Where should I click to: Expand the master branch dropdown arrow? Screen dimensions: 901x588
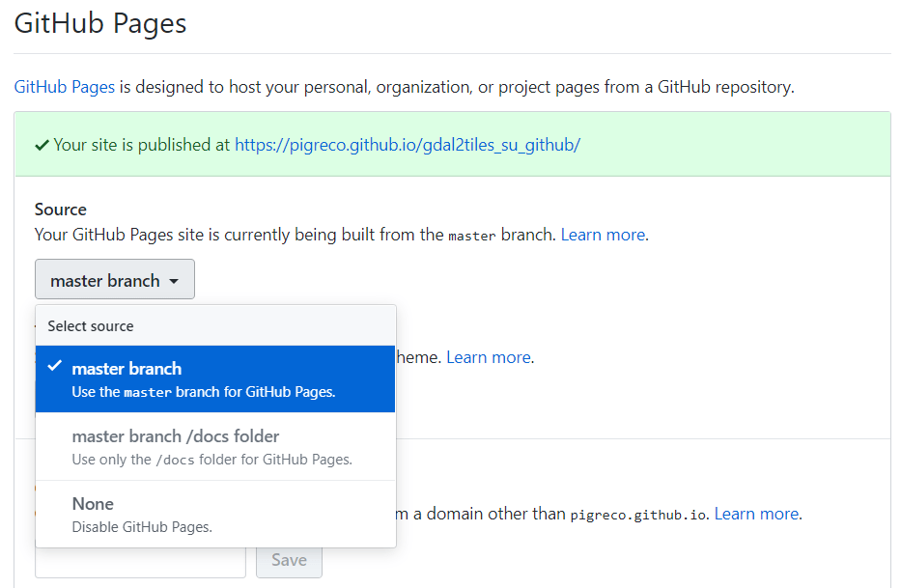pos(173,281)
